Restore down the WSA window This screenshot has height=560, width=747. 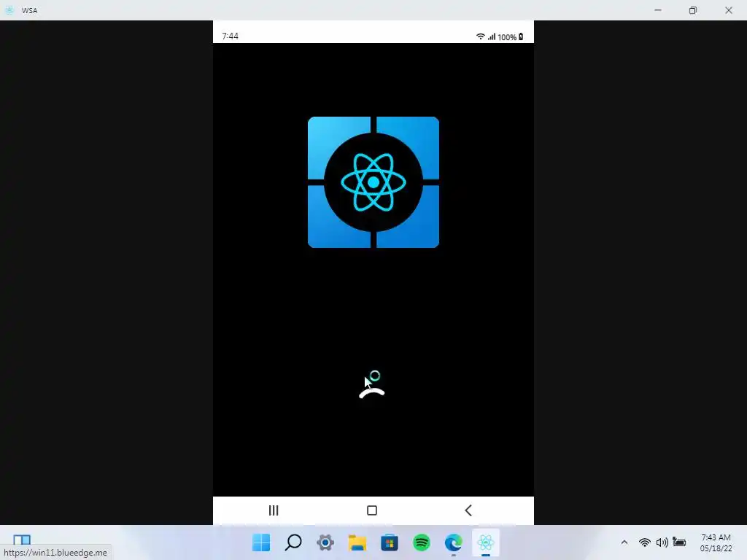point(693,10)
